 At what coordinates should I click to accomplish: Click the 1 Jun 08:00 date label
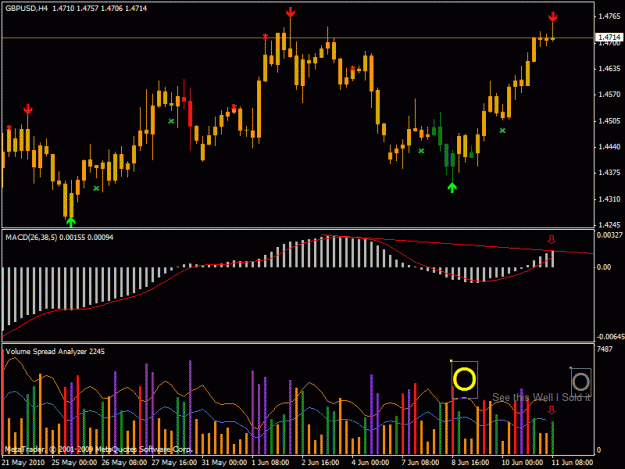pyautogui.click(x=270, y=463)
